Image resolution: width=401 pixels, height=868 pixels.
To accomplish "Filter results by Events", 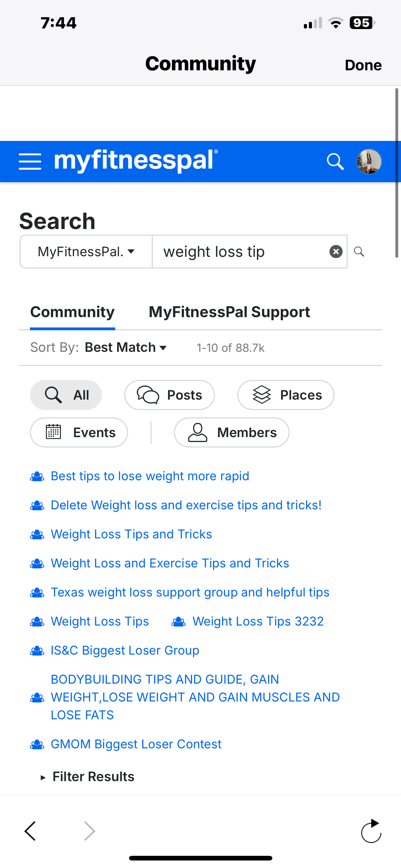I will (x=79, y=432).
